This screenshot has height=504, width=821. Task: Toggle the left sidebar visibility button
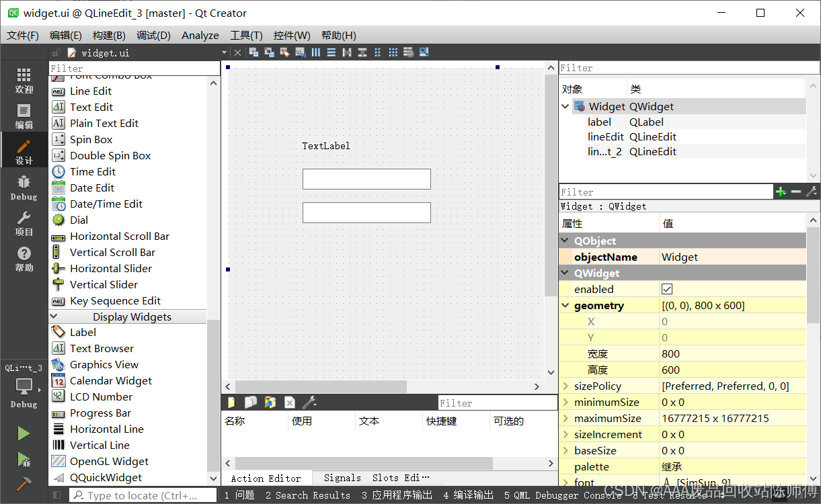pyautogui.click(x=57, y=495)
